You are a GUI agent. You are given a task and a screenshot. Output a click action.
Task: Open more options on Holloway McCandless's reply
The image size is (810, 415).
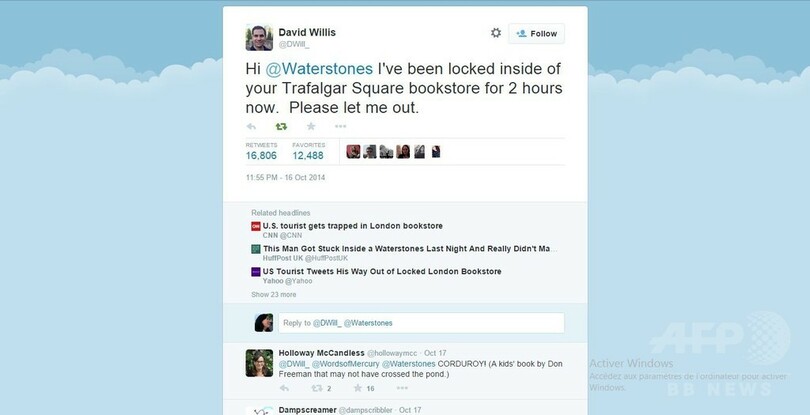click(402, 388)
